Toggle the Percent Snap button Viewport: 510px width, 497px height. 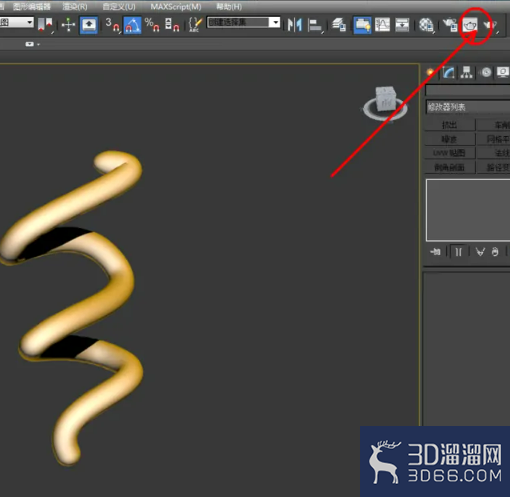pos(152,25)
